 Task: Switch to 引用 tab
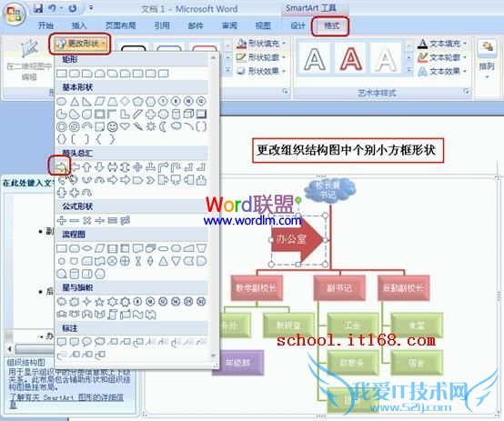[162, 25]
